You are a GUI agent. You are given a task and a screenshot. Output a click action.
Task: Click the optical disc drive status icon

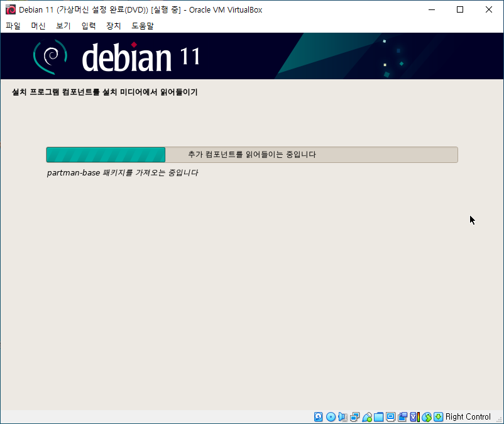[331, 417]
